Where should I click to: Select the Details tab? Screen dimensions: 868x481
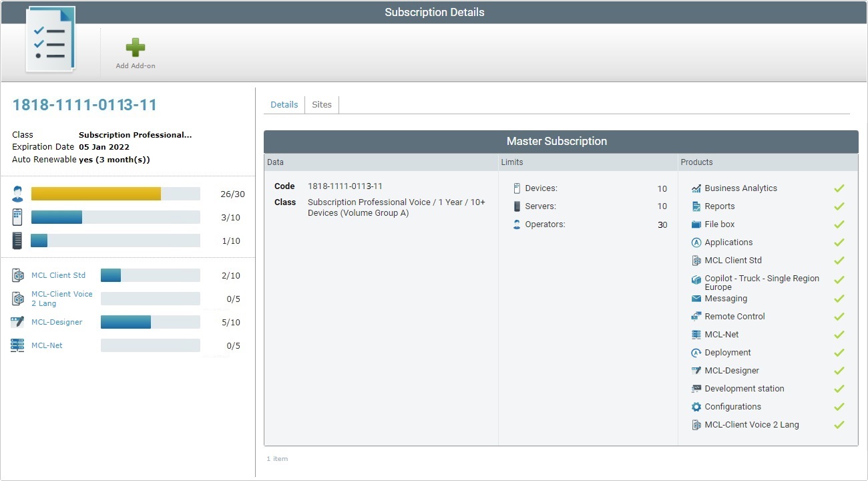[x=284, y=104]
